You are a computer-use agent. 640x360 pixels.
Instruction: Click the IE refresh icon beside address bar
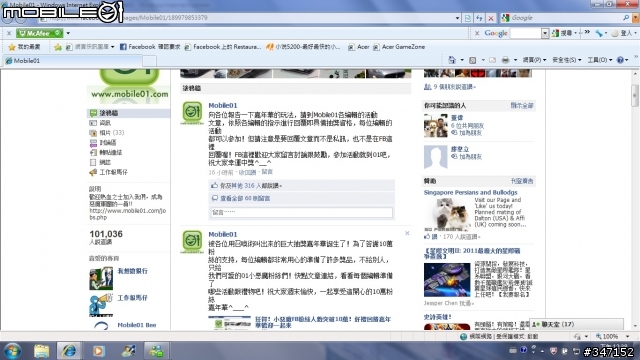click(479, 18)
